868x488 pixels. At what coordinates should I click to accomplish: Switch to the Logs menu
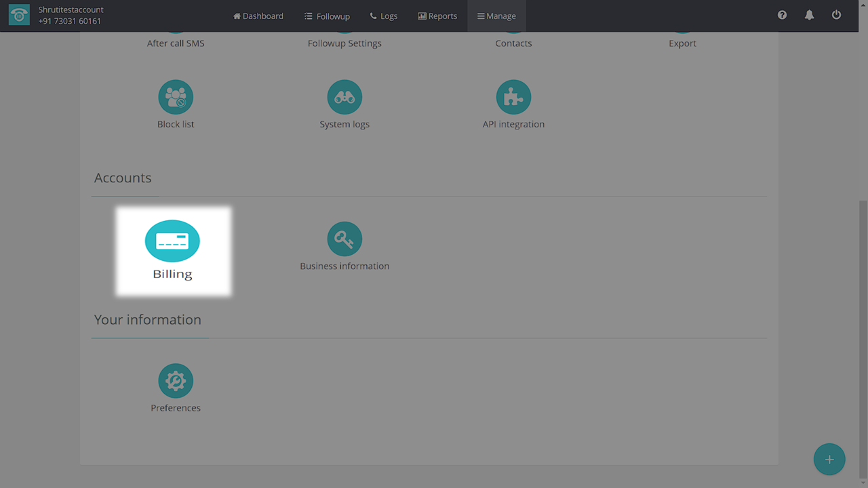pyautogui.click(x=384, y=16)
